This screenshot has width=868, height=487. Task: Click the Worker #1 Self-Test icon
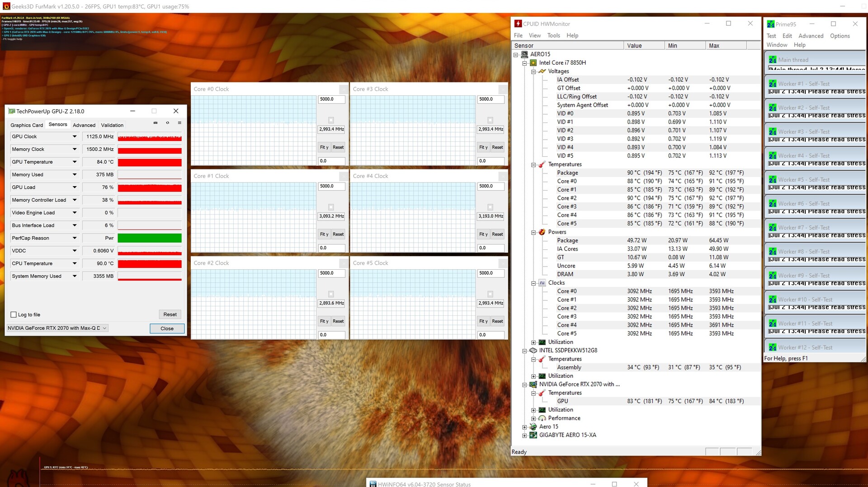[x=773, y=84]
